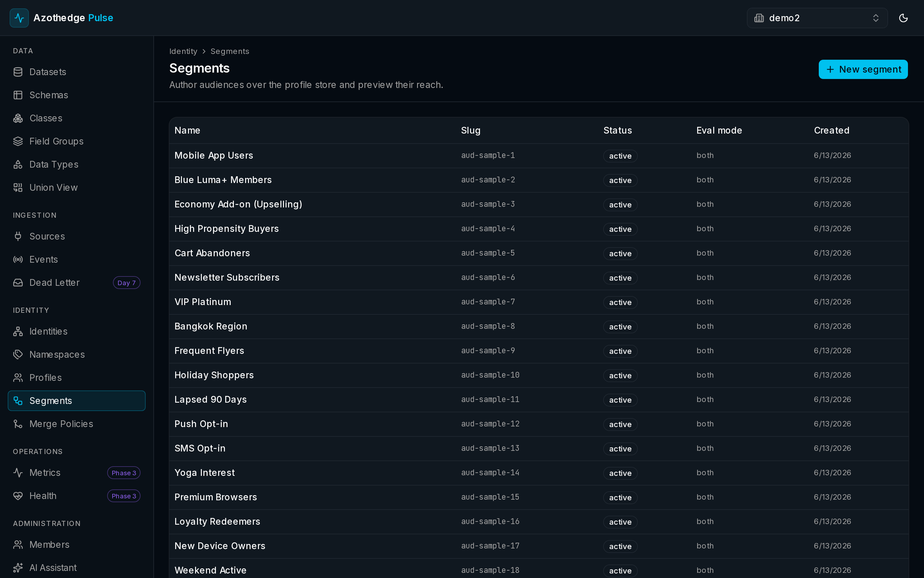Select Loyalty Redeemers segment name
Viewport: 924px width, 578px height.
217,521
